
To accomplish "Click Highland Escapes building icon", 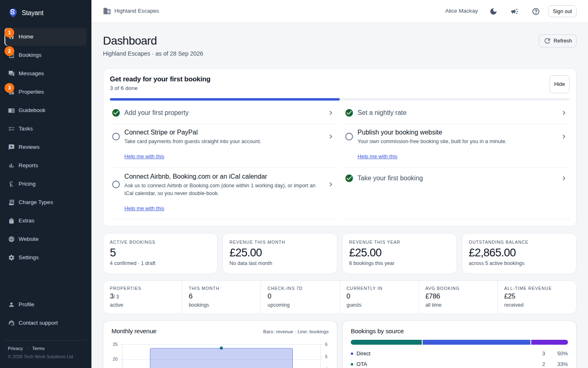I will tap(107, 11).
